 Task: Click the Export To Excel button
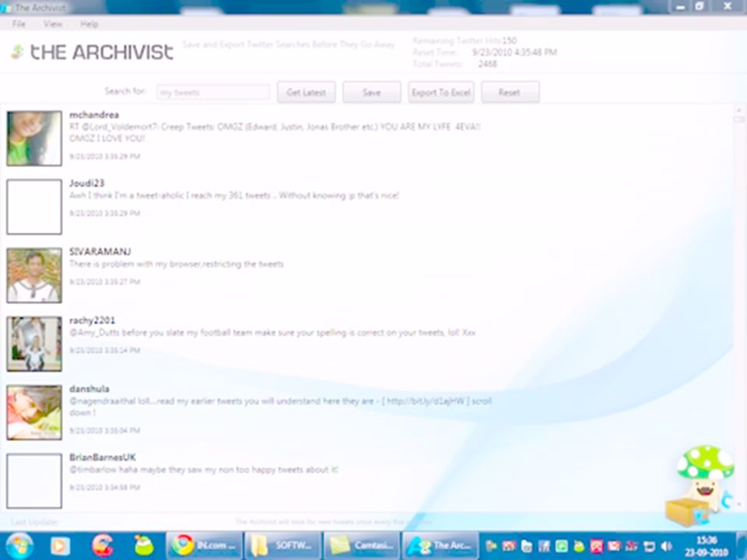(441, 93)
